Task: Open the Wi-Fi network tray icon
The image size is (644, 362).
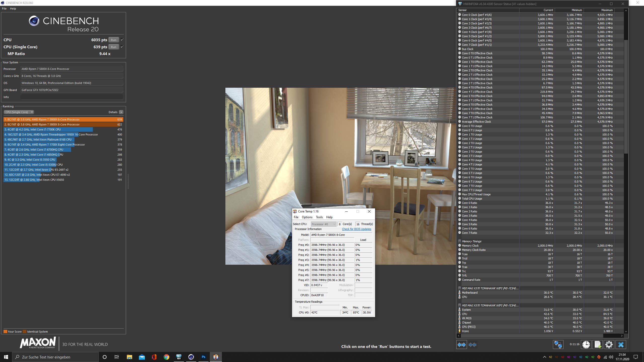Action: click(x=605, y=357)
